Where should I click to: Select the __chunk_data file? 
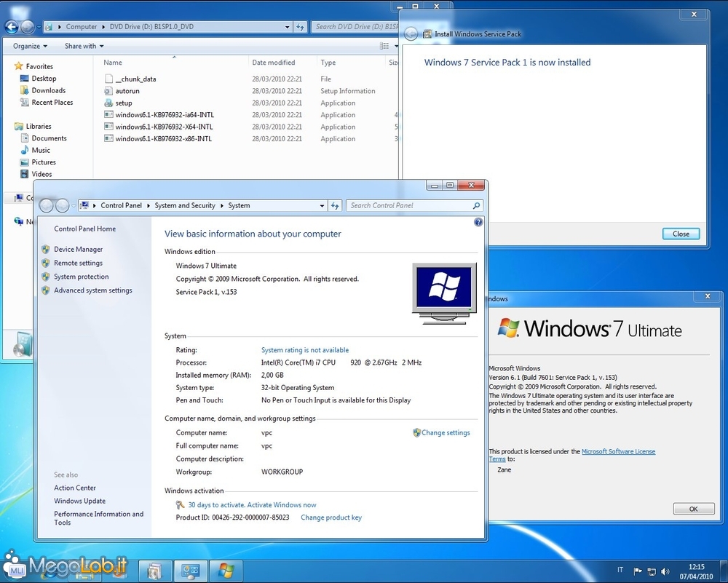click(130, 79)
